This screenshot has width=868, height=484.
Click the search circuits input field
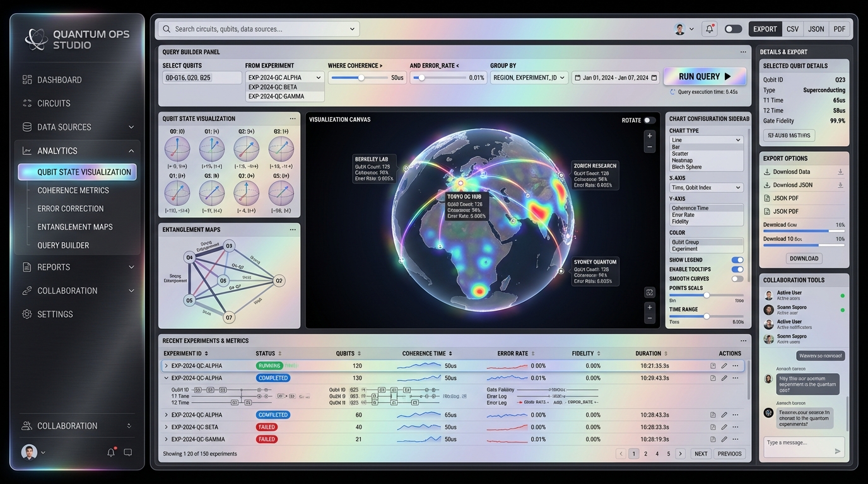tap(259, 29)
